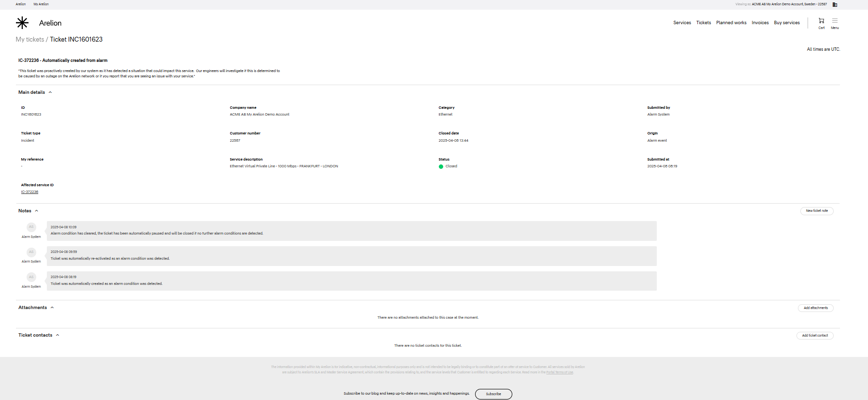Go to Services in top navigation
868x400 pixels.
682,23
